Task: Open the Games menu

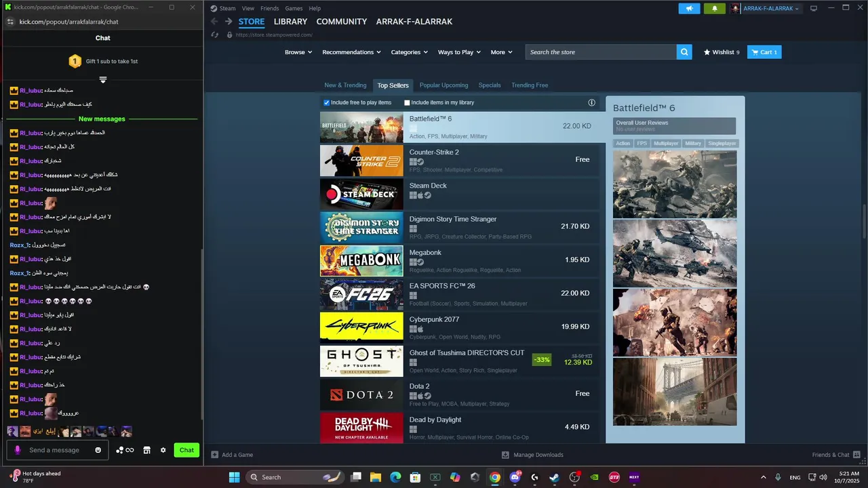Action: (x=294, y=9)
